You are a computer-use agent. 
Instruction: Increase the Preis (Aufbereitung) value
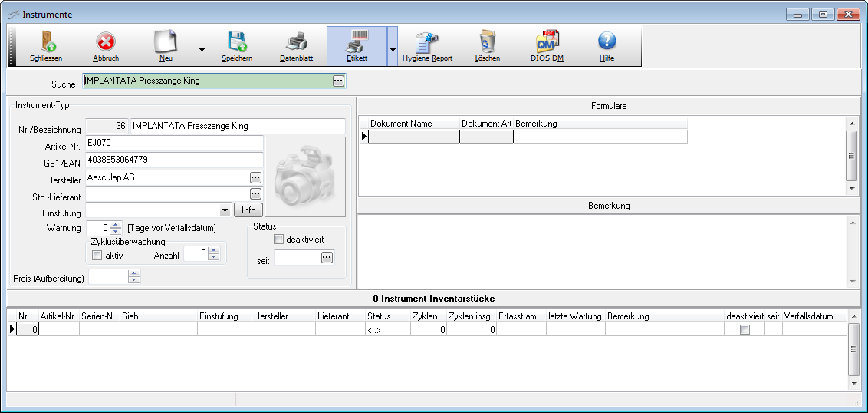[x=134, y=273]
